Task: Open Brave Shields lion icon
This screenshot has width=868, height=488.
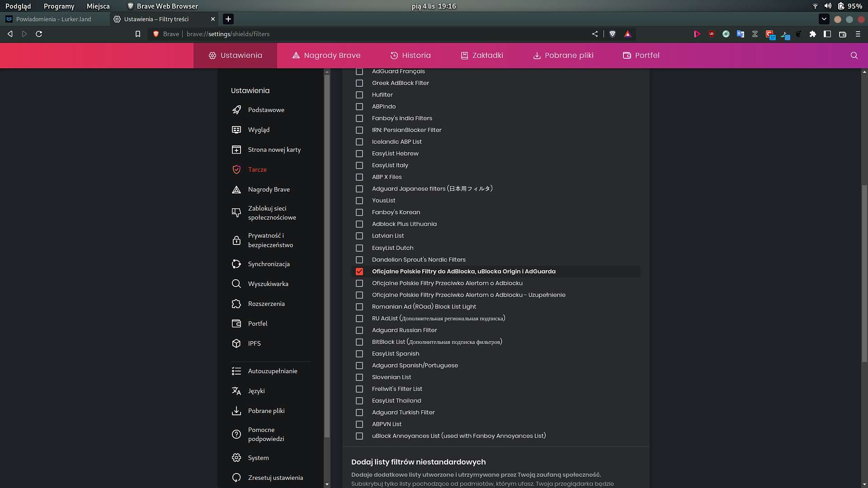Action: [x=613, y=34]
